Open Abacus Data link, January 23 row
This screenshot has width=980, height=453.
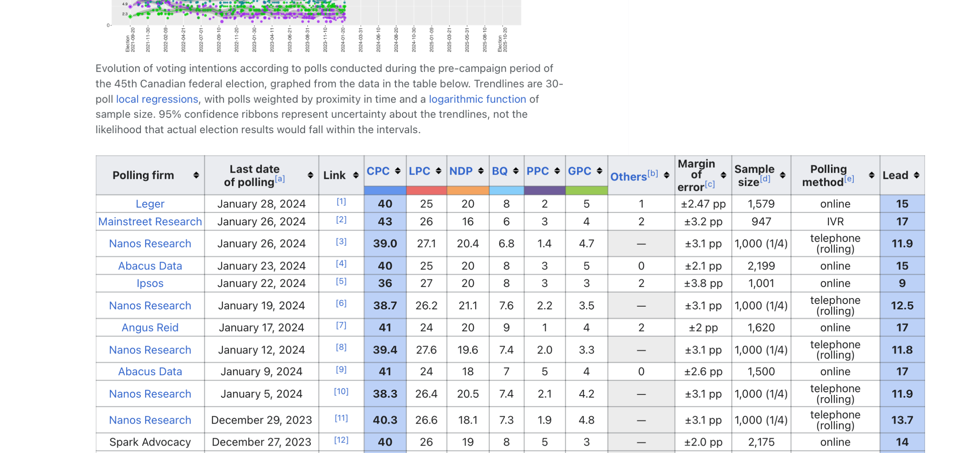(150, 266)
